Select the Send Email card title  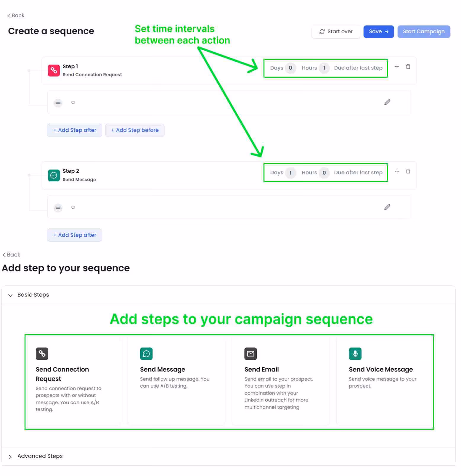coord(262,369)
